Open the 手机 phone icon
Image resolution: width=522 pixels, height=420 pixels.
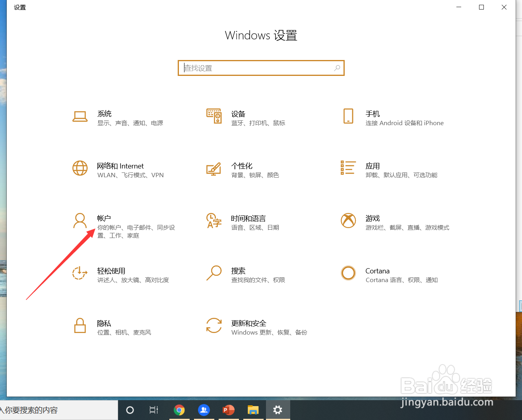pos(348,116)
